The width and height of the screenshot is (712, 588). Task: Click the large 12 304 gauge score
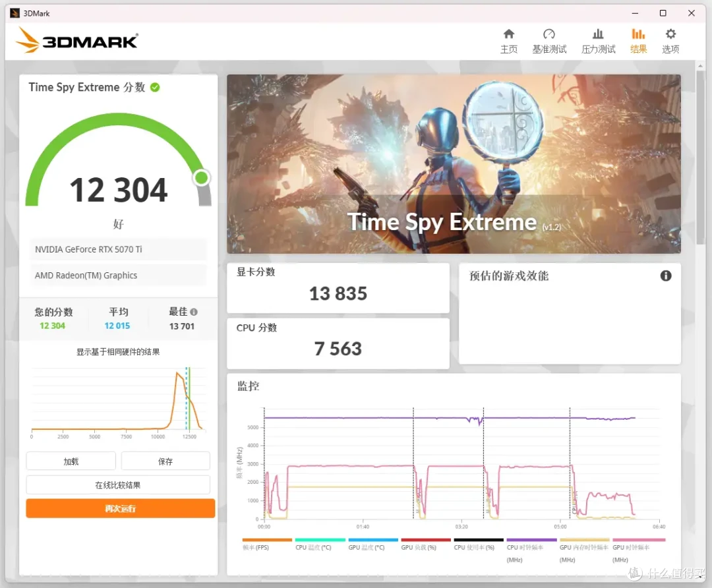point(119,190)
